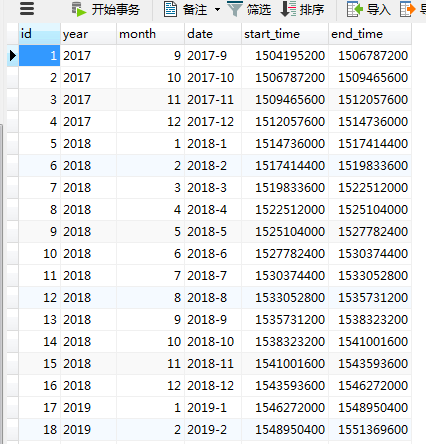426x444 pixels.
Task: Select end_time cell 1541001600 in row 14
Action: click(x=370, y=342)
